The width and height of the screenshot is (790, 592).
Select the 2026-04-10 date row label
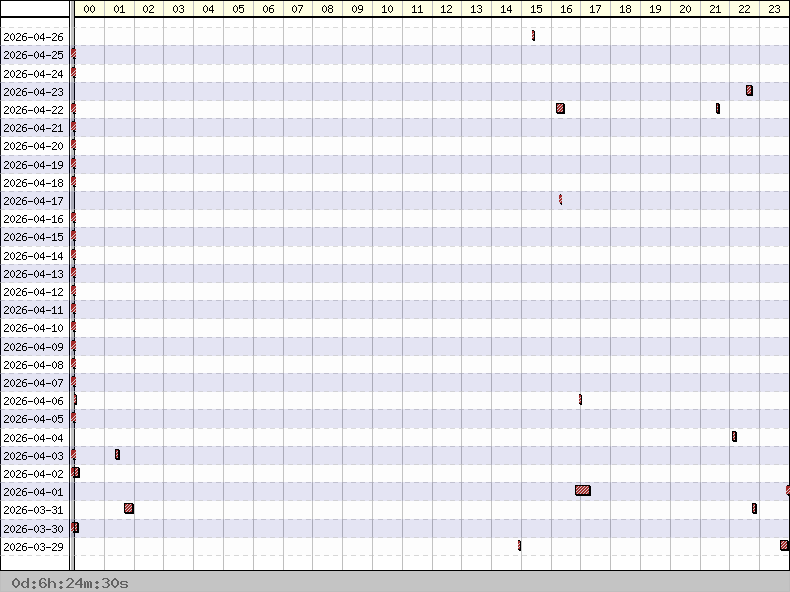[x=34, y=328]
